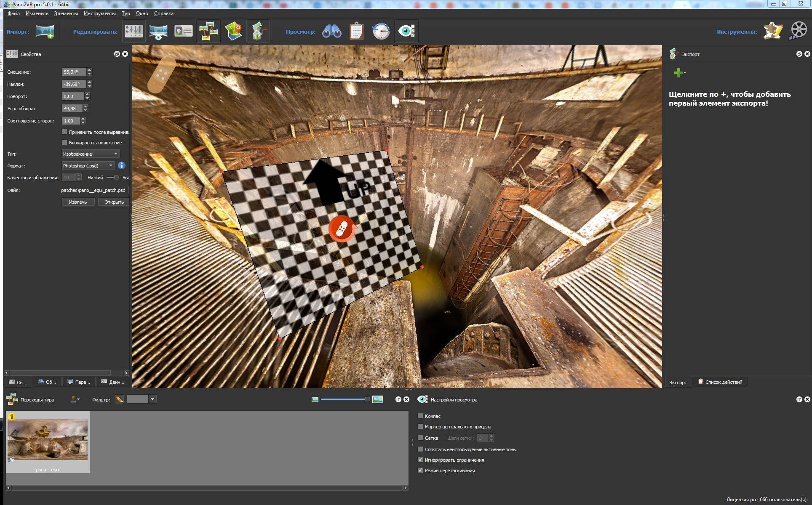Increase the Поворот value stepper

(87, 94)
